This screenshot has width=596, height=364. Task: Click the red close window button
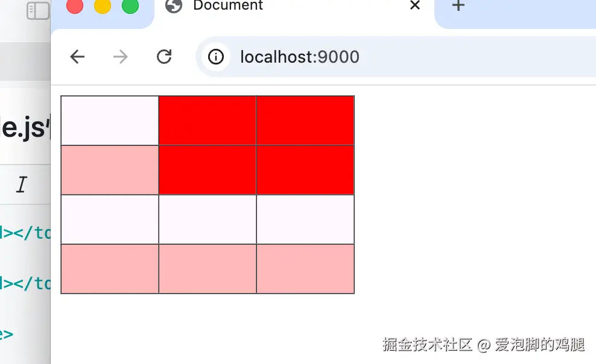(x=75, y=5)
